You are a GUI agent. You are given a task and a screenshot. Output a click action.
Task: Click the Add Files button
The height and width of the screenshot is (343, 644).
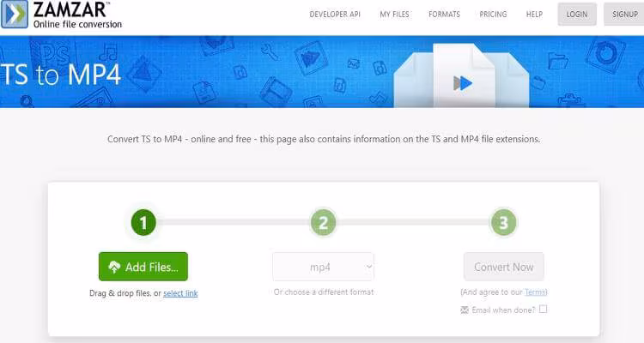tap(143, 267)
